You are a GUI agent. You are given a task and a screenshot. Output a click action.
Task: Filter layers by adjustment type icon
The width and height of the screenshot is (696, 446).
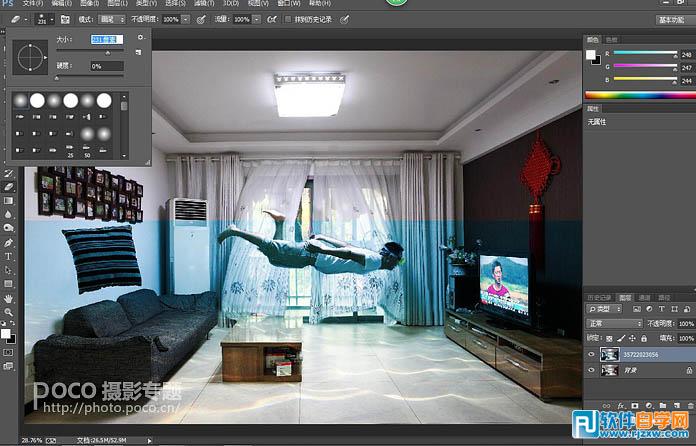pos(649,309)
